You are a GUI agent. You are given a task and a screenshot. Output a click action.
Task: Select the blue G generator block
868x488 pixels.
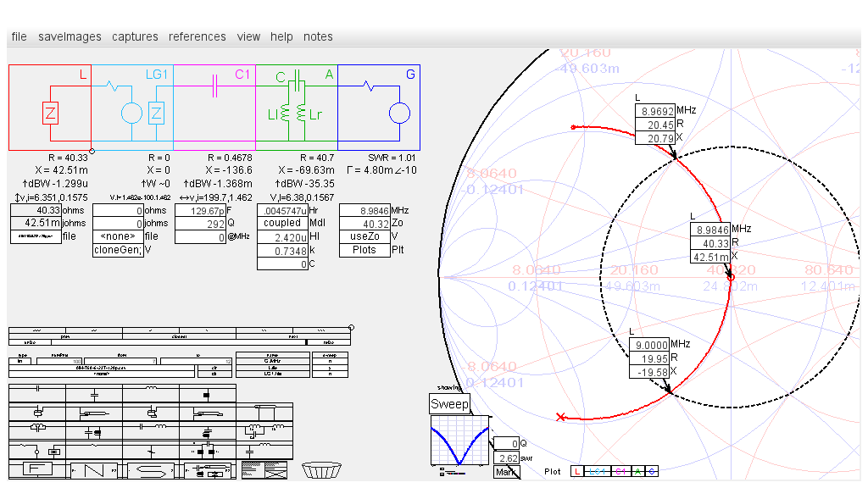click(379, 108)
